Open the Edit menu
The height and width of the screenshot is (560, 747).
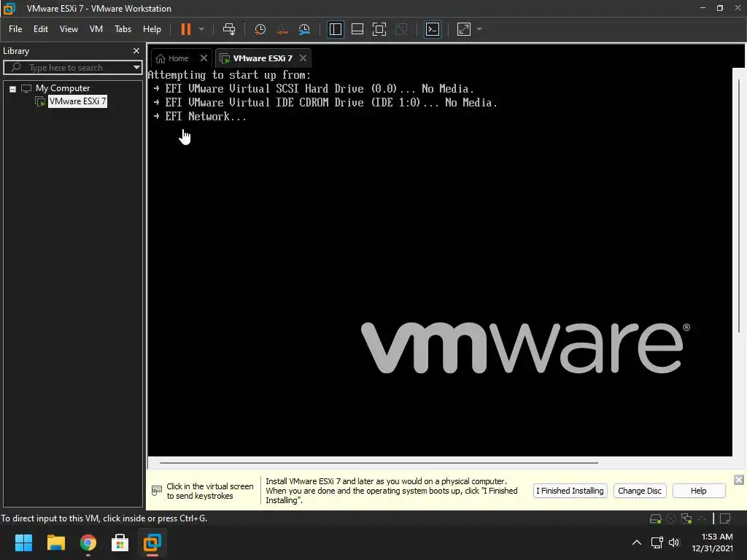pos(41,29)
